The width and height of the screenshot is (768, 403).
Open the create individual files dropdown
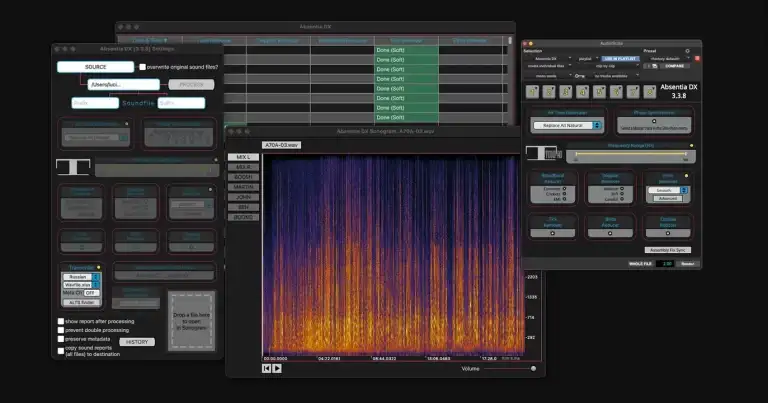pos(548,66)
